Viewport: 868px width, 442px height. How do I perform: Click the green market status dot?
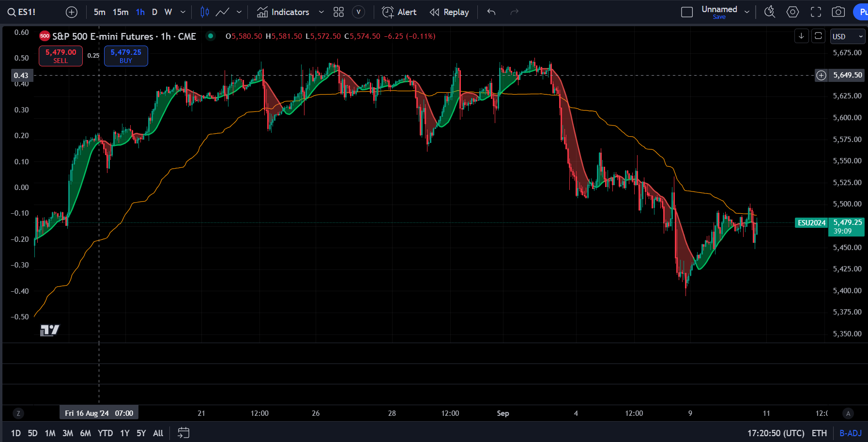tap(211, 36)
